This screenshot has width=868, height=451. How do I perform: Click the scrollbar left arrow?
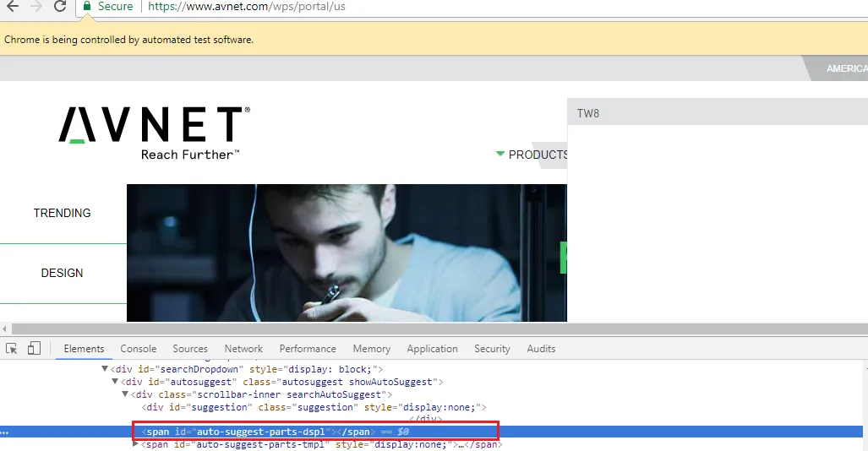[x=5, y=329]
